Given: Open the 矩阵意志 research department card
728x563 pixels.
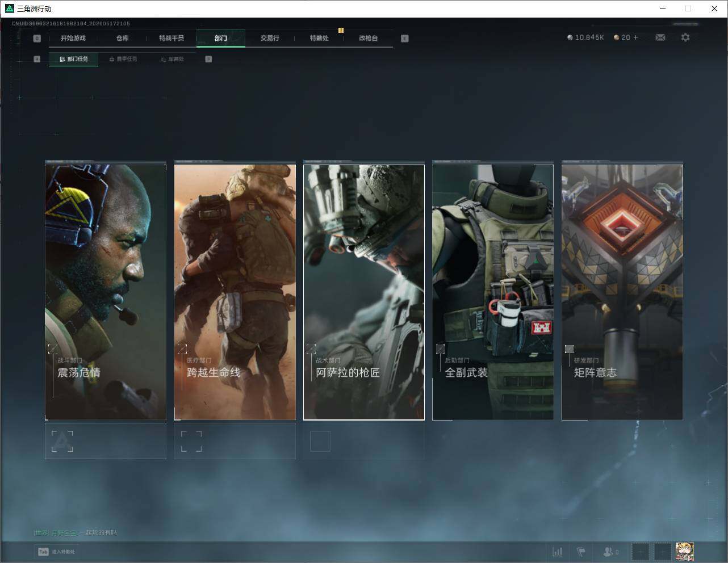Looking at the screenshot, I should [622, 292].
